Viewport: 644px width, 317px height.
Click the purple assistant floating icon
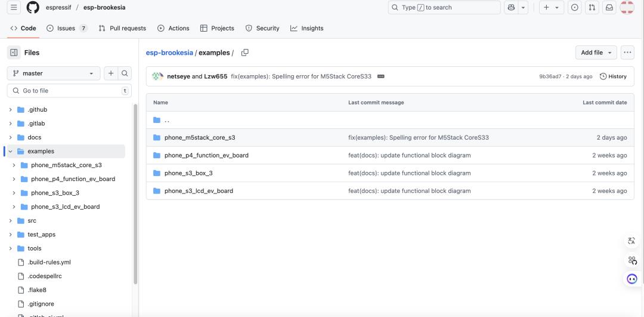click(x=631, y=279)
